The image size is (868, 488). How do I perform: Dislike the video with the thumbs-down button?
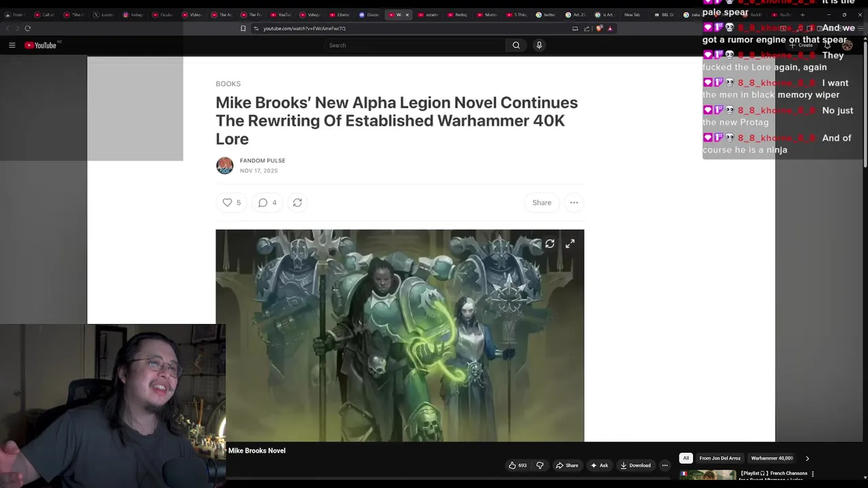point(540,465)
